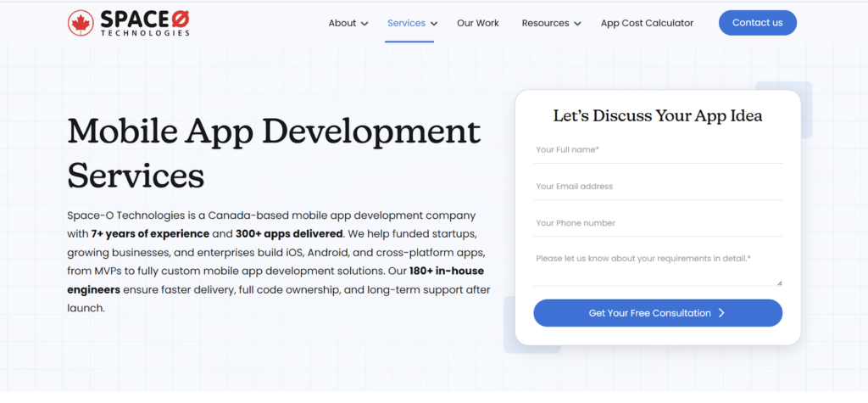Click the Space-O Technologies wordmark
The width and height of the screenshot is (868, 403).
[x=143, y=23]
